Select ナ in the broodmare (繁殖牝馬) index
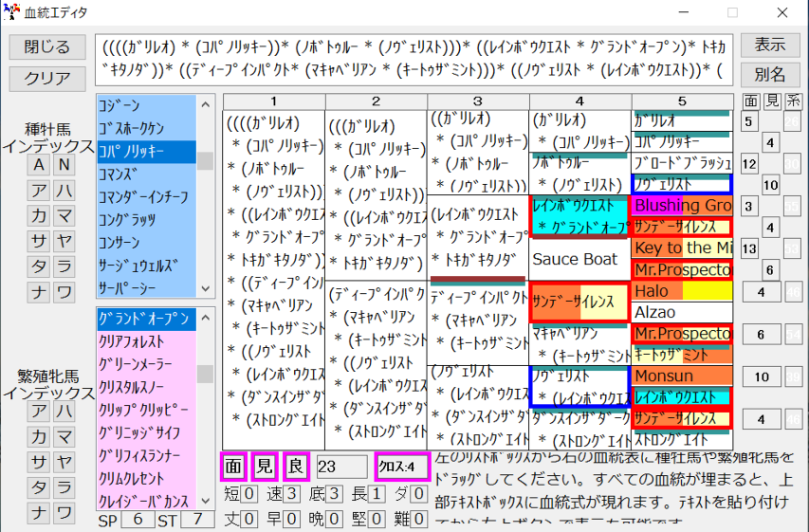809x532 pixels. coord(39,512)
